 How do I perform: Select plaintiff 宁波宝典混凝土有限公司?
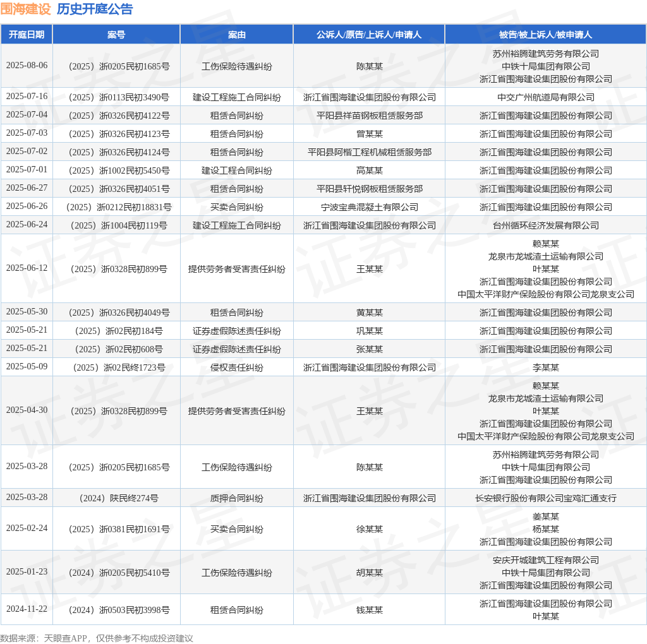369,207
